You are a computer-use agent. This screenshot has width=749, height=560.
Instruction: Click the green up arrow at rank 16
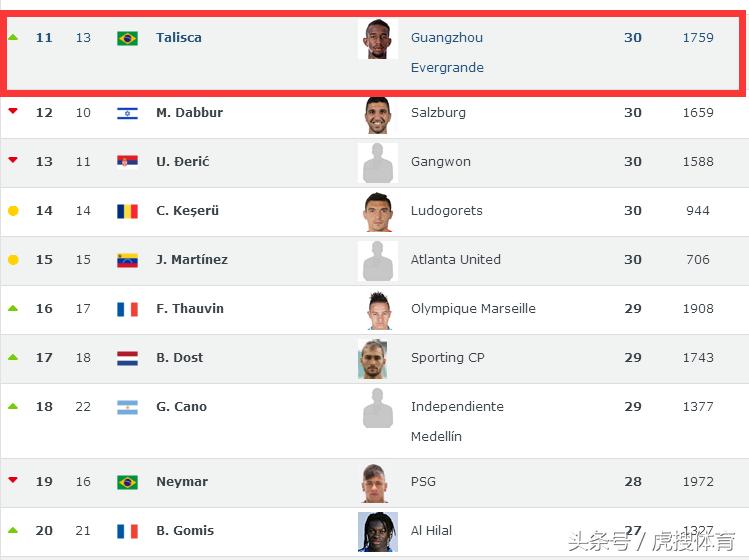13,308
